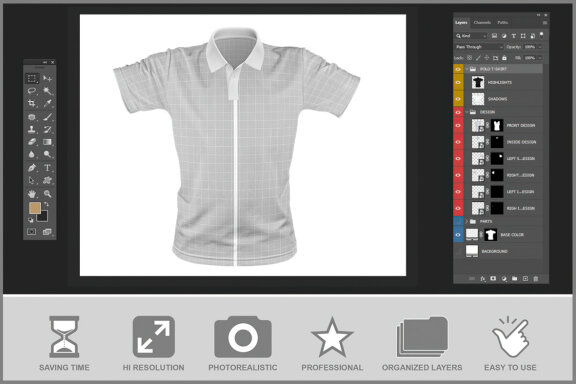576x384 pixels.
Task: Add a layer mask from Layers panel
Action: point(493,279)
